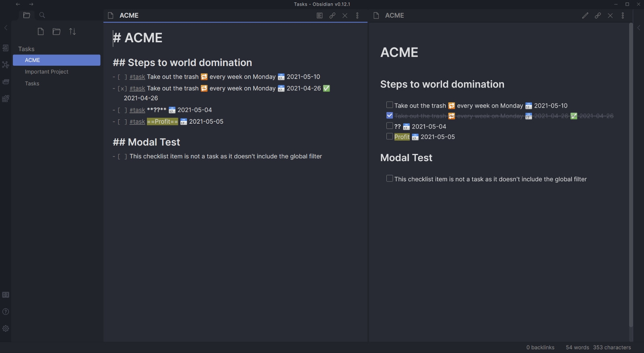Switch preview pane to edit mode
The height and width of the screenshot is (353, 644).
(585, 15)
